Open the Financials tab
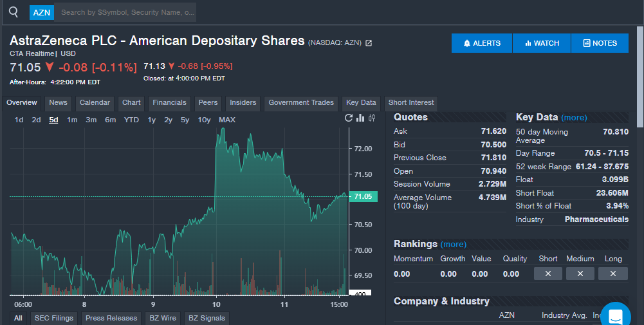Screen dimensions: 644x325 [170, 103]
